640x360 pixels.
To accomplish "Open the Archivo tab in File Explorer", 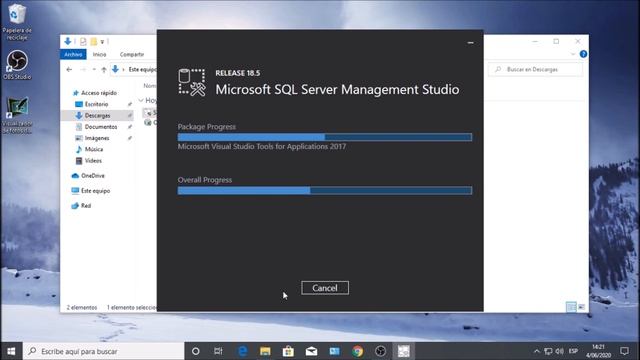I will [73, 54].
